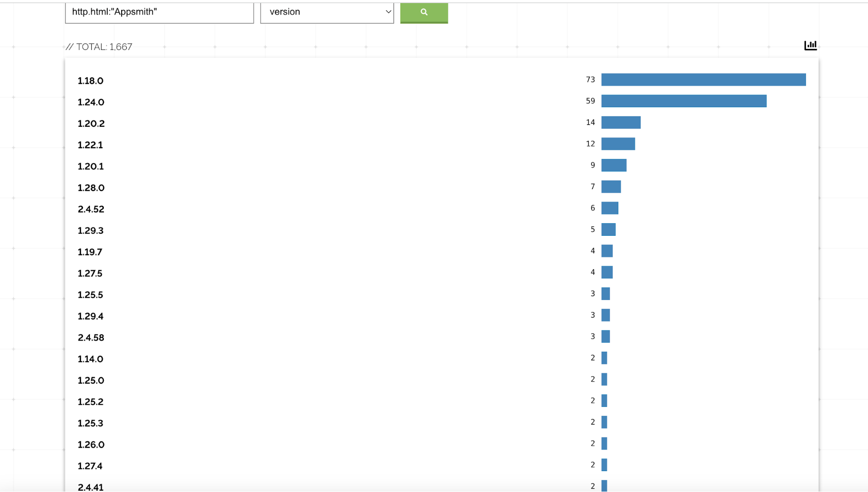868x492 pixels.
Task: Click the 2.4.52 version label
Action: [91, 209]
